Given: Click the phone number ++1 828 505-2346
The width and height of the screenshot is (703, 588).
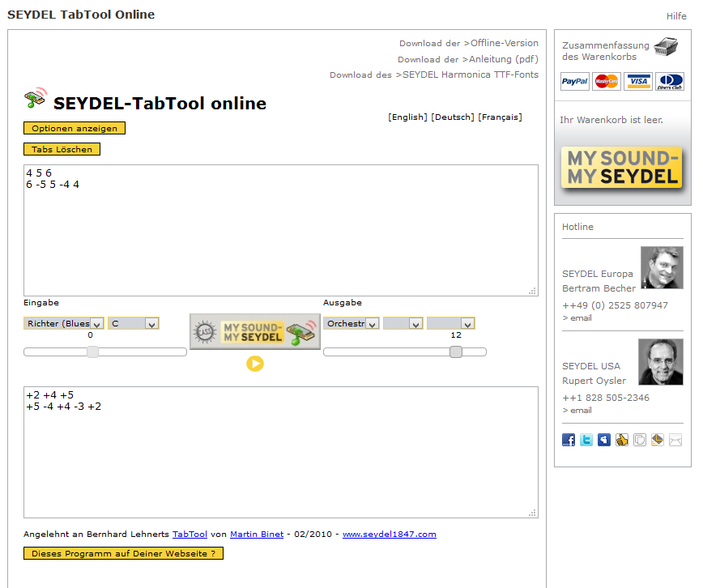Looking at the screenshot, I should [x=606, y=398].
